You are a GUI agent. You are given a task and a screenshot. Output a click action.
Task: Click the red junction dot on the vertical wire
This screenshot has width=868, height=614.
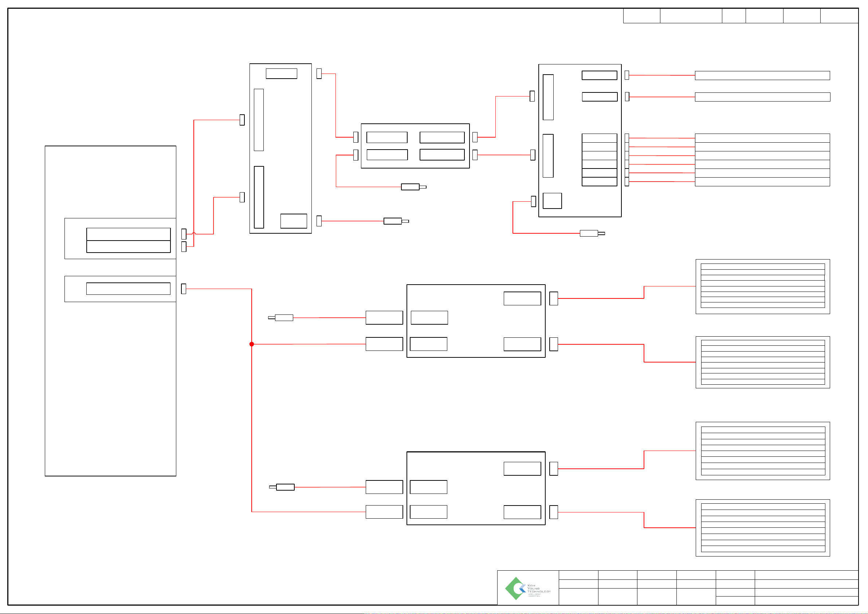pyautogui.click(x=252, y=344)
